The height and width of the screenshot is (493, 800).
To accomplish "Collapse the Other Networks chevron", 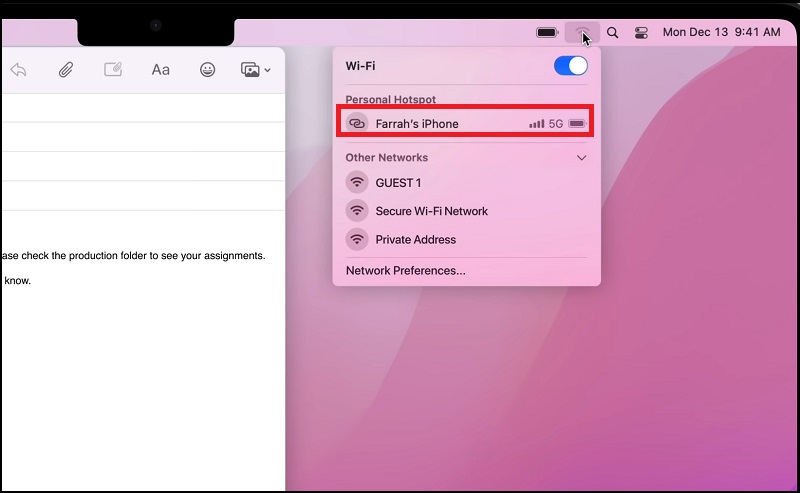I will click(x=581, y=158).
